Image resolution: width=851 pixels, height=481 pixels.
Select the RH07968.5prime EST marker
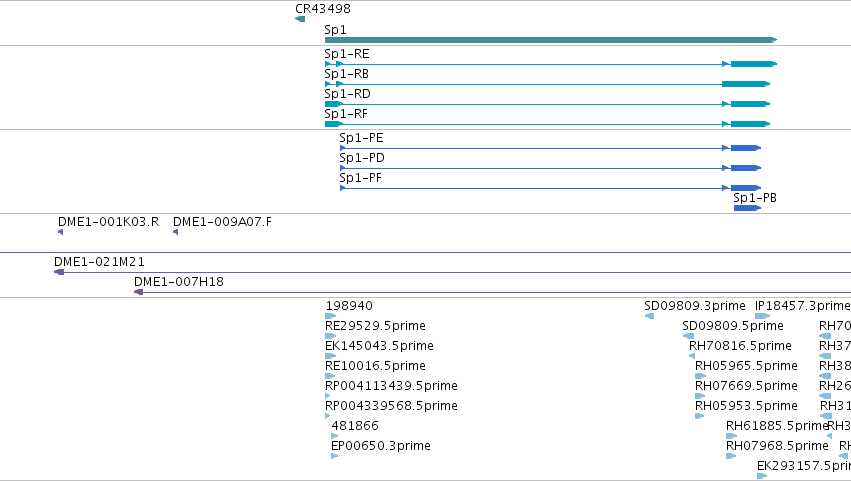(731, 456)
